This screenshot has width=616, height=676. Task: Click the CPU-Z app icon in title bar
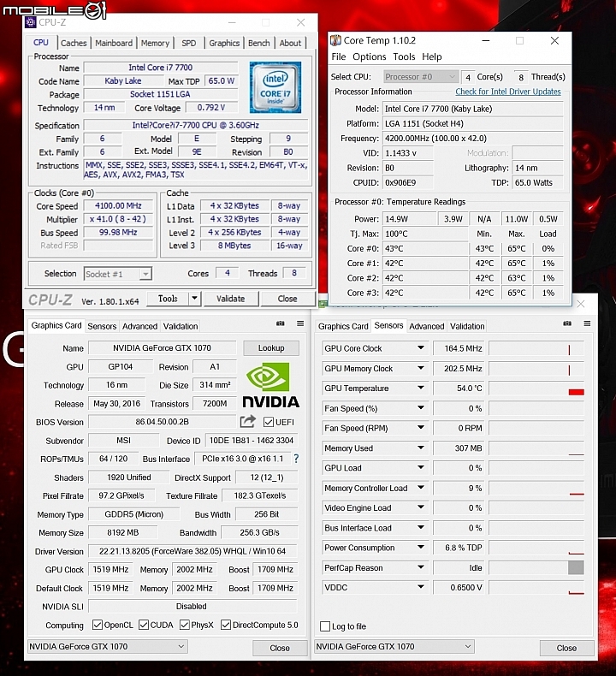[x=30, y=22]
